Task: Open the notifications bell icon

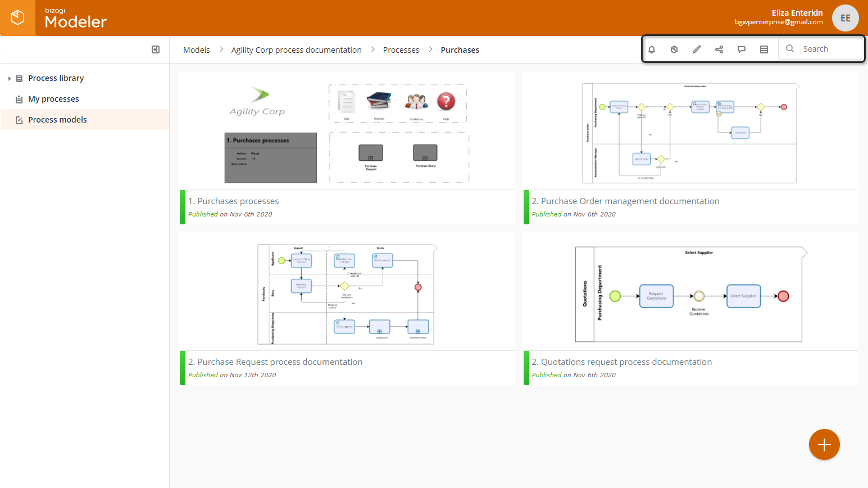Action: [x=652, y=49]
